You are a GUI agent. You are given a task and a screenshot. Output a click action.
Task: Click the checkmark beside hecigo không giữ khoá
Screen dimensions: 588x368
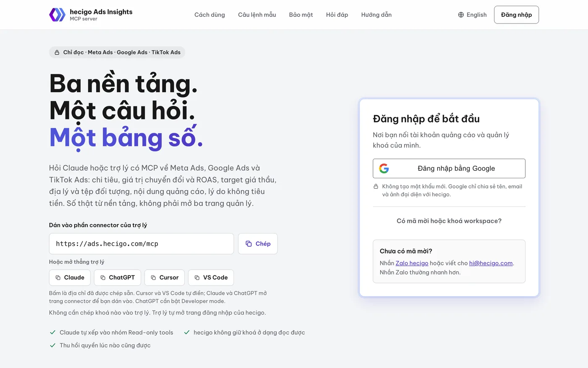tap(187, 332)
